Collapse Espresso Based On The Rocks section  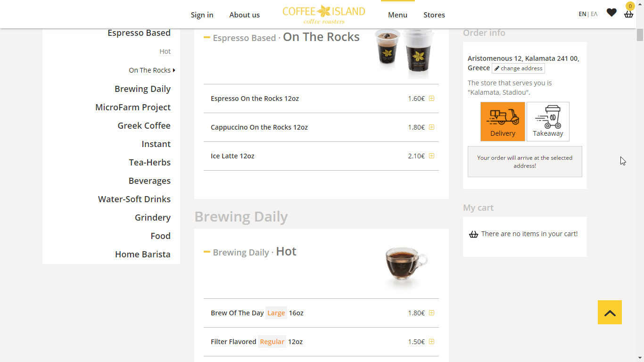[x=207, y=38]
